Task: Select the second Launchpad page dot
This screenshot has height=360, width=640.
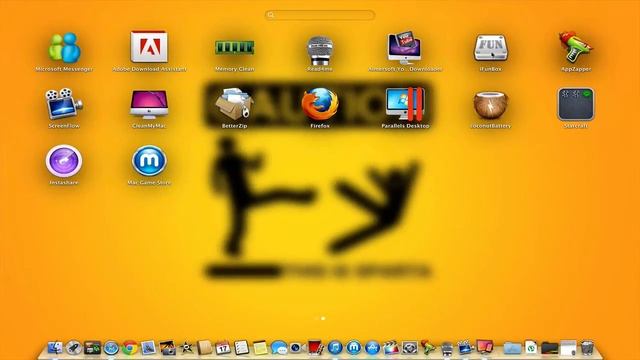Action: pos(323,318)
